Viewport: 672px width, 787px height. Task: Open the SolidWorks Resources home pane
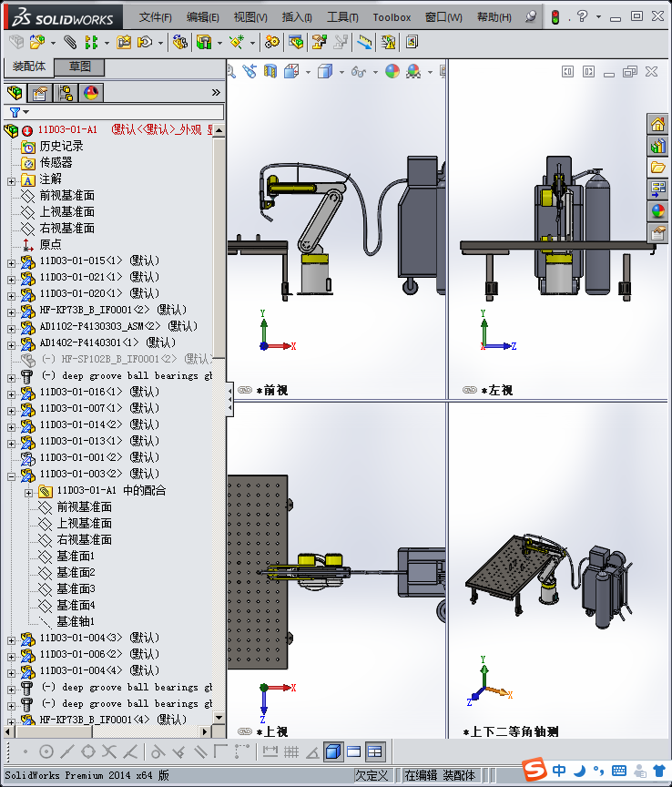[x=658, y=125]
